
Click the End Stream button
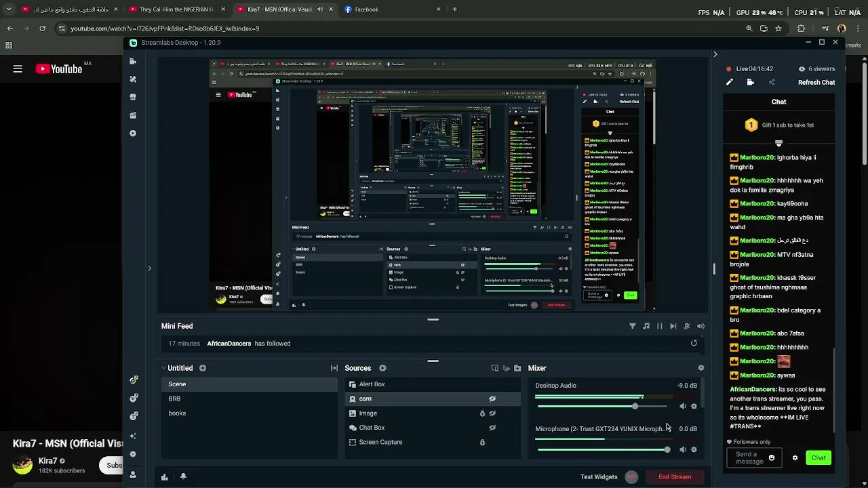[x=675, y=476]
